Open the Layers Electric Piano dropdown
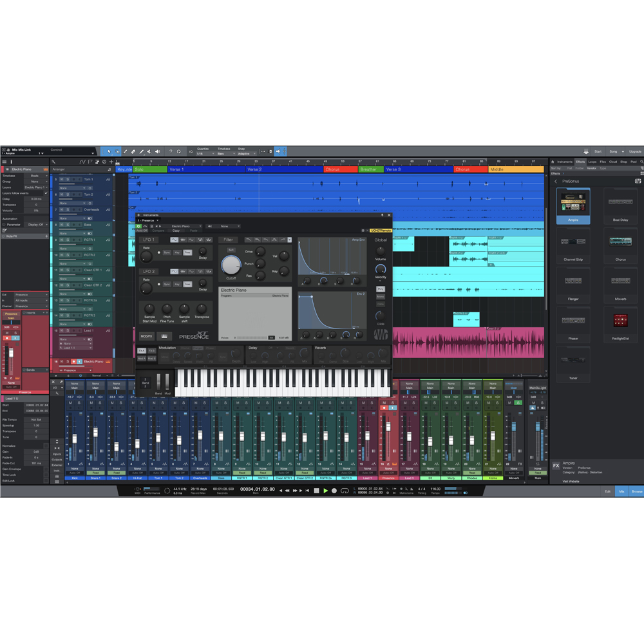Screen dimensions: 644x644 click(35, 187)
